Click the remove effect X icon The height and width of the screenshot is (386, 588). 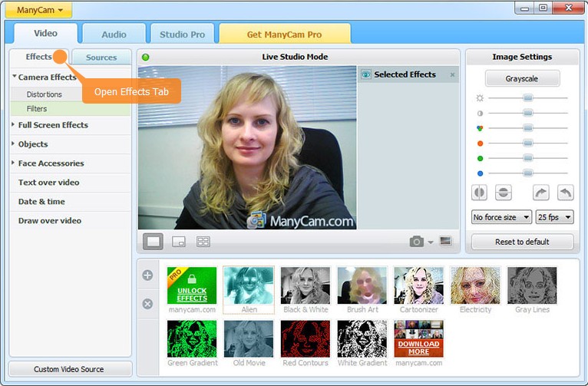click(147, 304)
